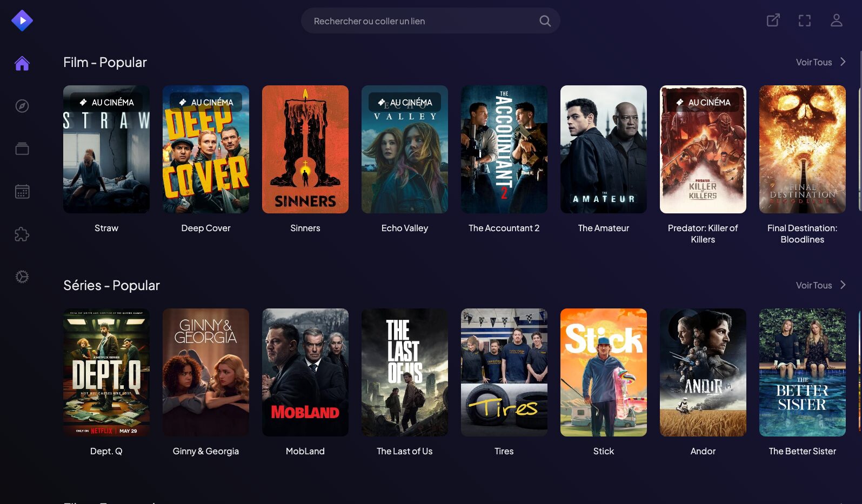Click the Dept. Q title text

click(x=106, y=451)
